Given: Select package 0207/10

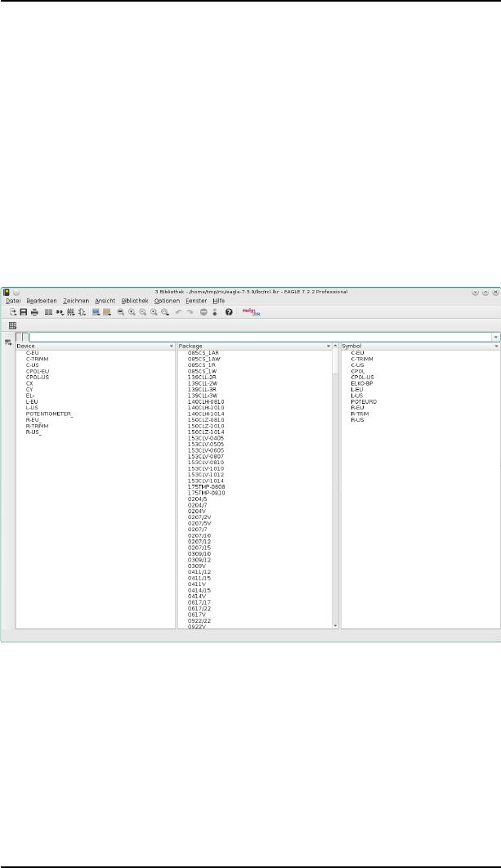Looking at the screenshot, I should coord(199,535).
